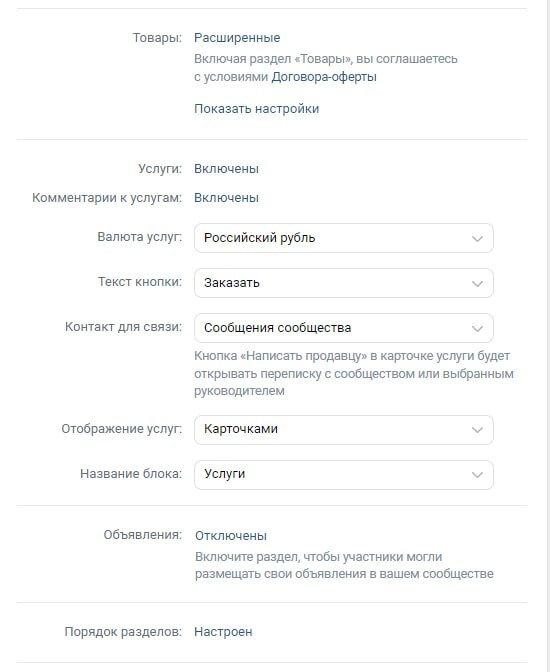
Task: Click the Объявления label
Action: [x=142, y=535]
